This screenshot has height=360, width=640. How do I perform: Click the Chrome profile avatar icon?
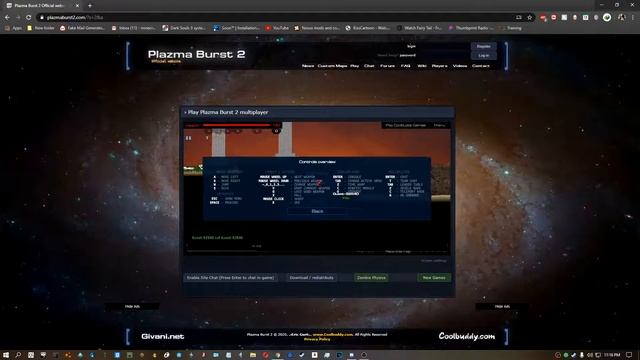[x=622, y=18]
